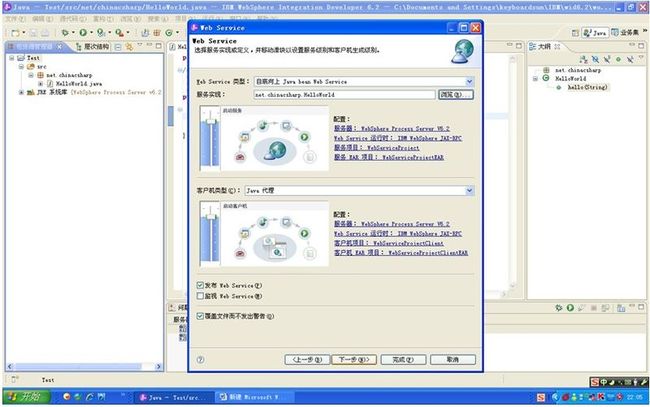This screenshot has height=407, width=650.
Task: Click the minimize icon of package explorer panel
Action: pyautogui.click(x=150, y=46)
